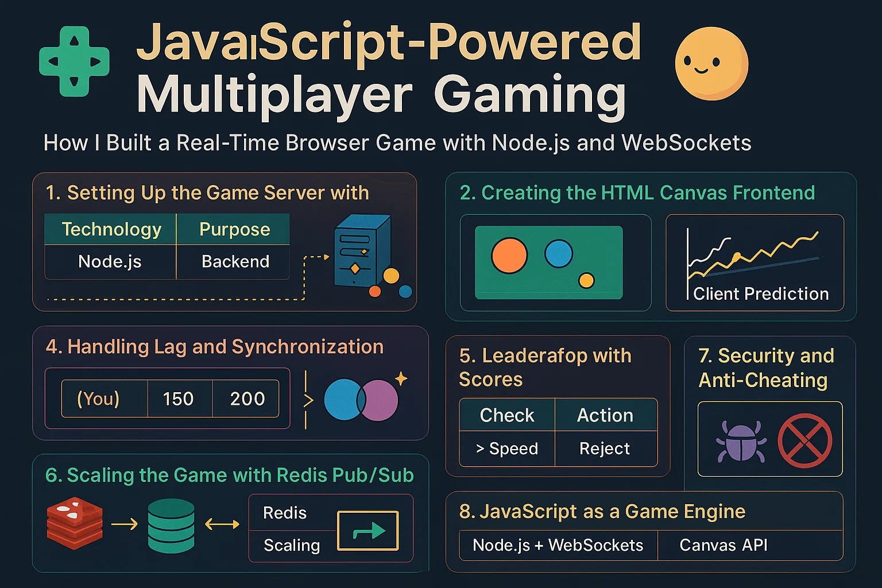Select the large orange circle on green canvas
The height and width of the screenshot is (588, 882).
point(509,256)
